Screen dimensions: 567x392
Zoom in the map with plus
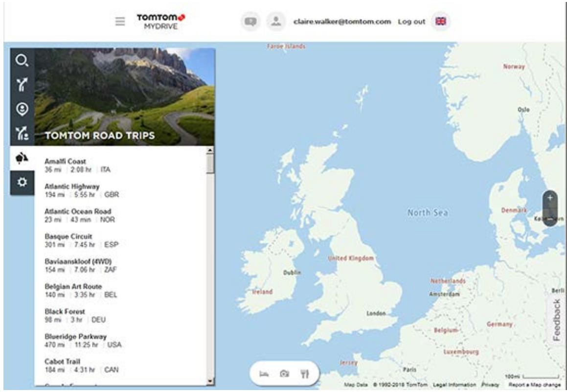coord(550,198)
